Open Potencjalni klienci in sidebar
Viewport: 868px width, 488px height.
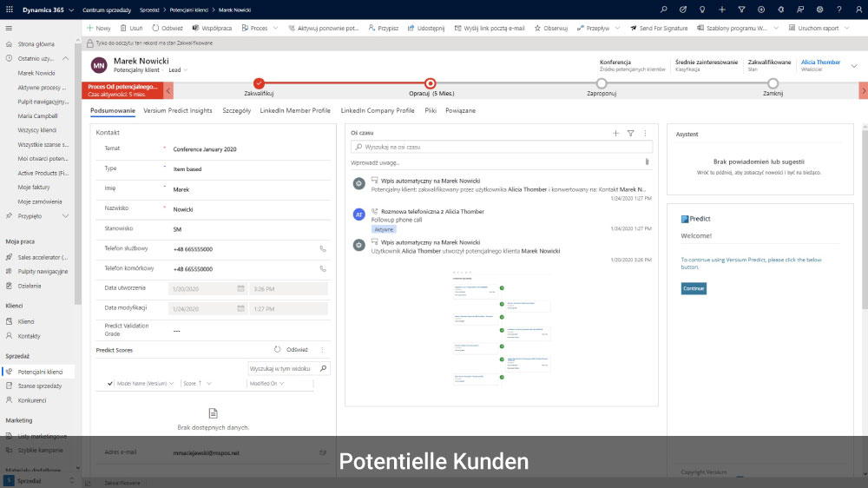[39, 373]
